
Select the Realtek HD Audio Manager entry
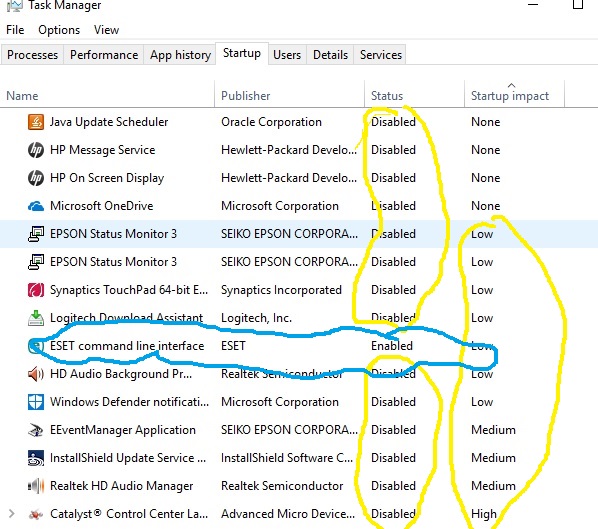(299, 486)
